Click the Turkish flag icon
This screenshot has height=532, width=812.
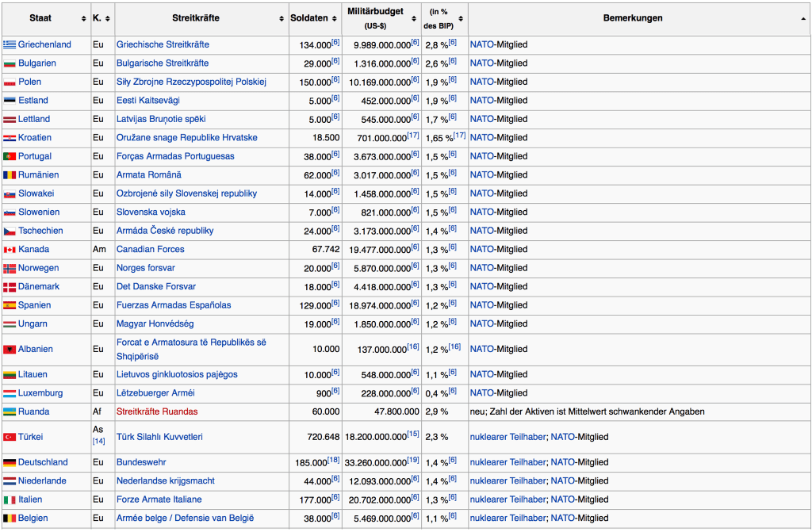click(10, 437)
